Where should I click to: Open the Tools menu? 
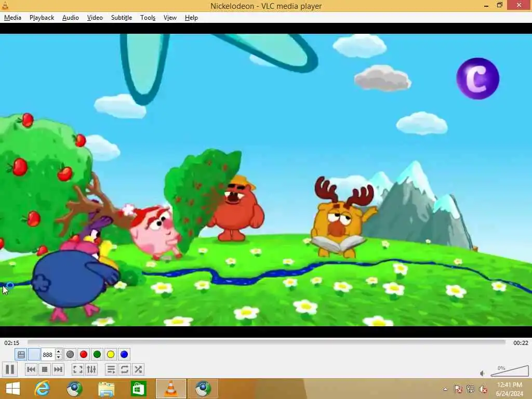click(148, 18)
